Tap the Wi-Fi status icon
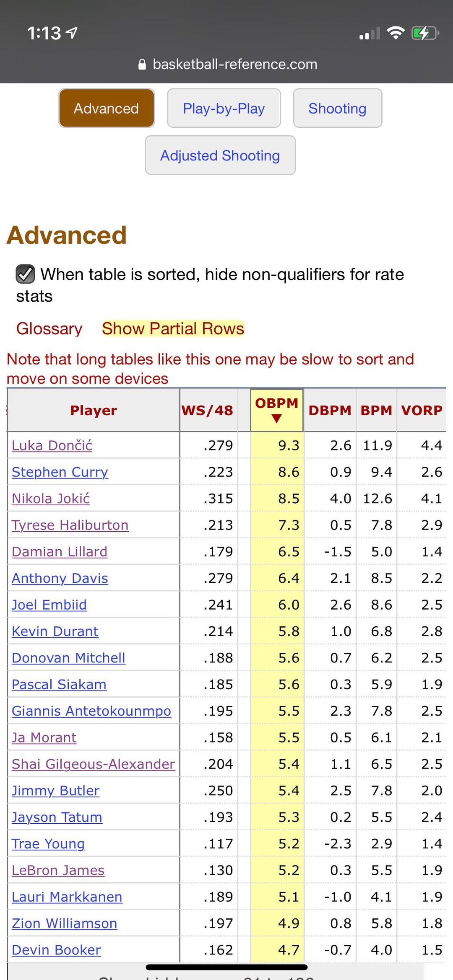Viewport: 453px width, 980px height. point(395,33)
